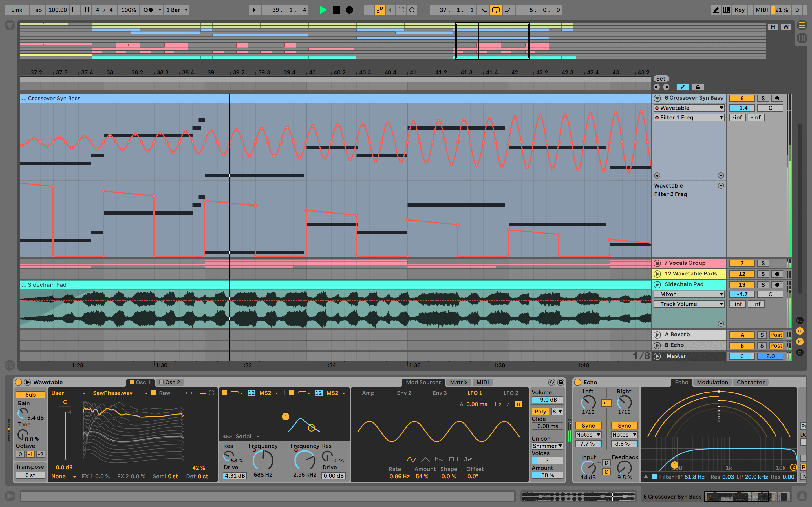
Task: Open the Track Volume dropdown for Sidechain Pad
Action: click(x=687, y=304)
